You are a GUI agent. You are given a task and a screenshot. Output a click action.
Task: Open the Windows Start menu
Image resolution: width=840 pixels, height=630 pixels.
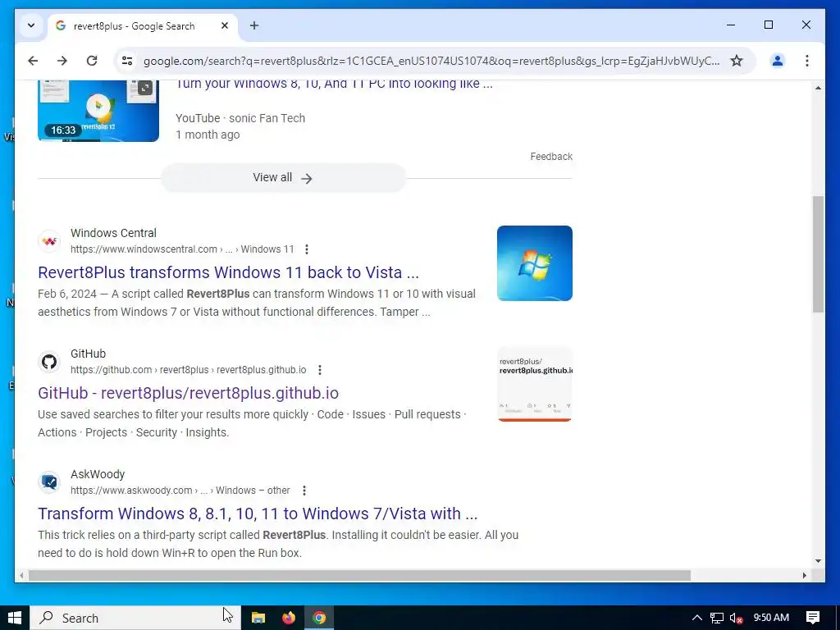pos(15,618)
